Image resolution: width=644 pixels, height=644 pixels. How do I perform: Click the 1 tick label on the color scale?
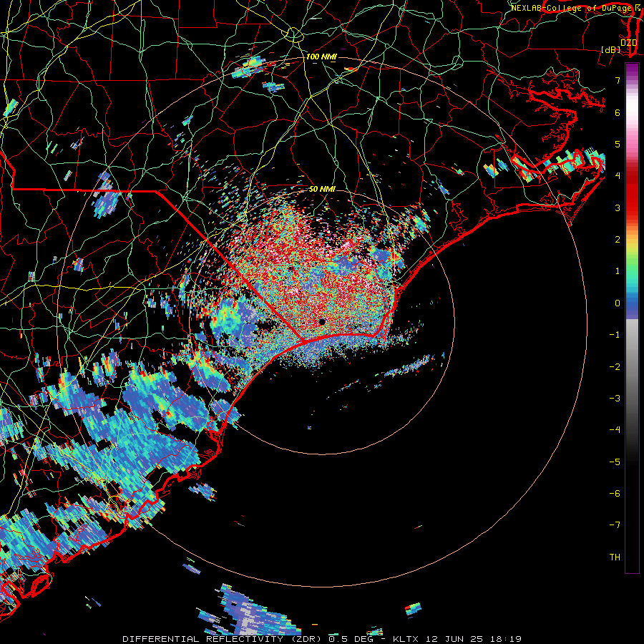[x=618, y=271]
